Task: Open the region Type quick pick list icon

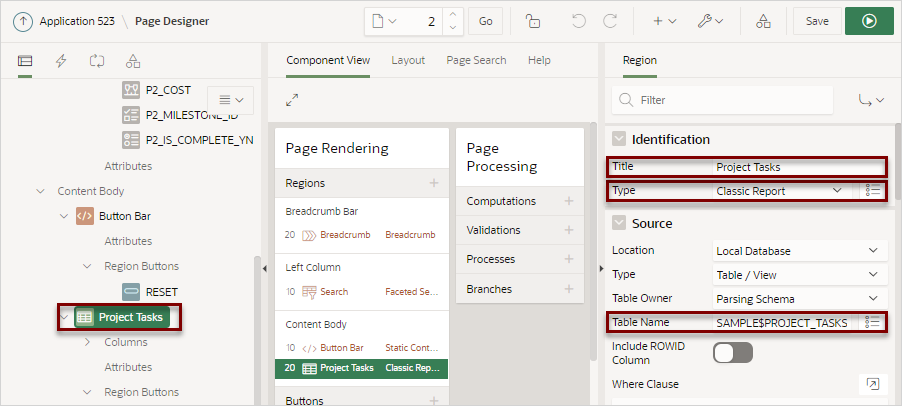Action: click(x=873, y=191)
